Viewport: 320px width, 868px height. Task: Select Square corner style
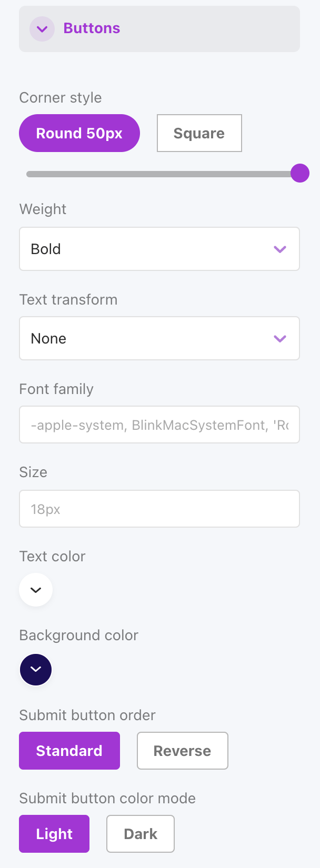199,134
